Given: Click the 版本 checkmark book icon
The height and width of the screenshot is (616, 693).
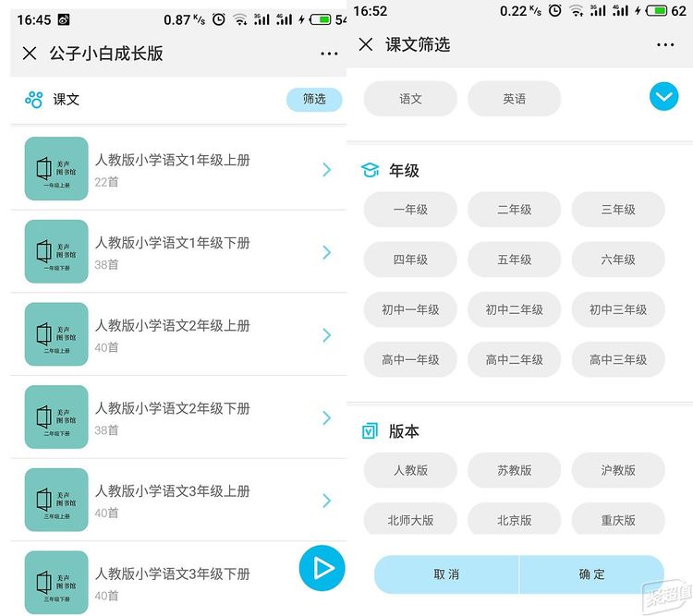Looking at the screenshot, I should (370, 431).
